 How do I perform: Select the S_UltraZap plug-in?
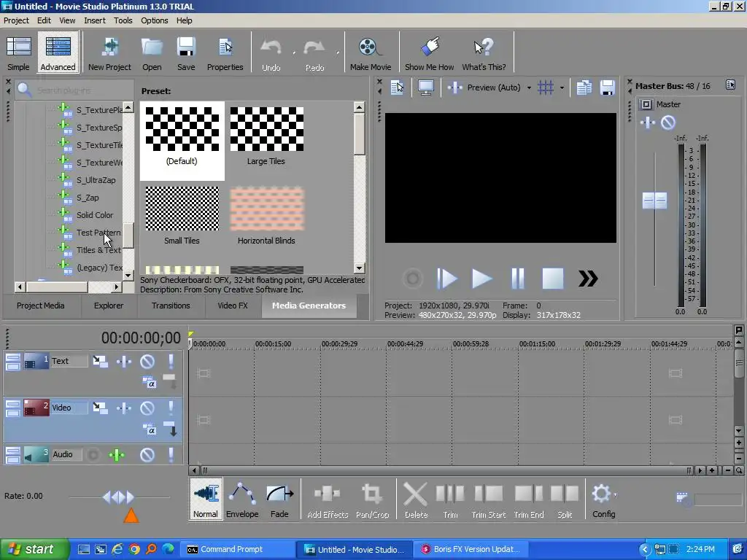click(x=96, y=180)
